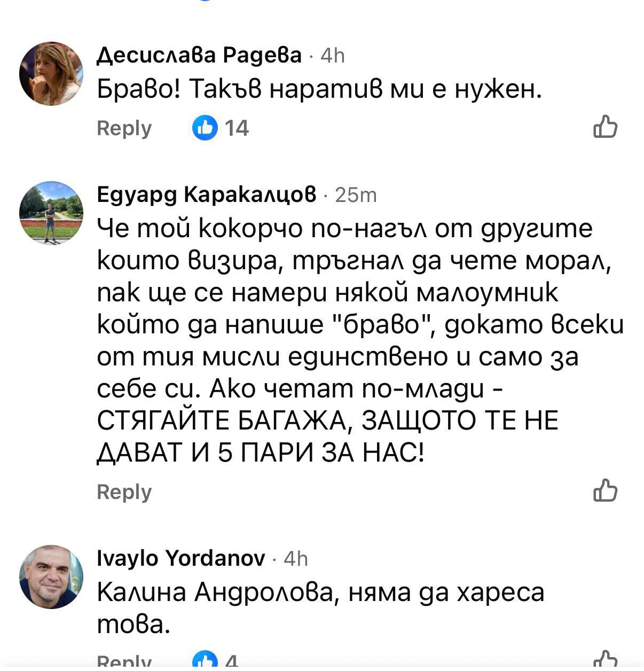The image size is (644, 671).
Task: Visit Ivaylo Yordanov's profile via name
Action: pyautogui.click(x=181, y=558)
